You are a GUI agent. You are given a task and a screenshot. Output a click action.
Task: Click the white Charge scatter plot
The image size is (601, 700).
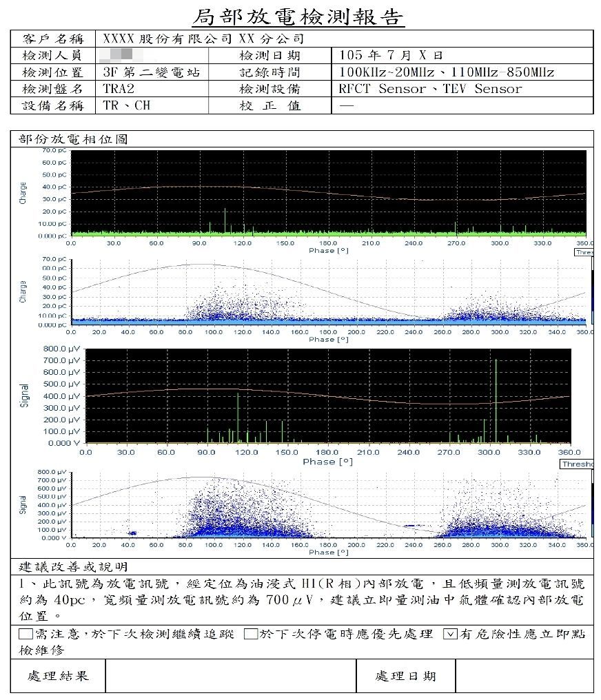(329, 292)
